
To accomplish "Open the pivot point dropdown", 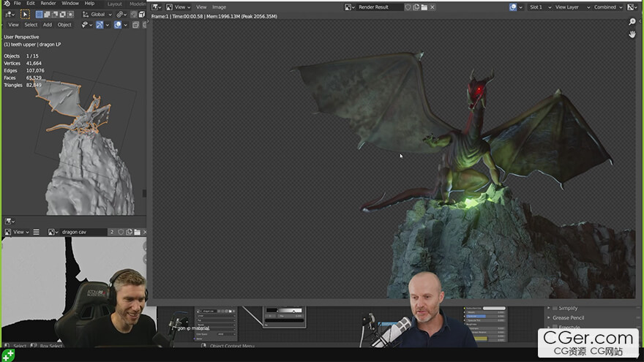I will (x=121, y=15).
